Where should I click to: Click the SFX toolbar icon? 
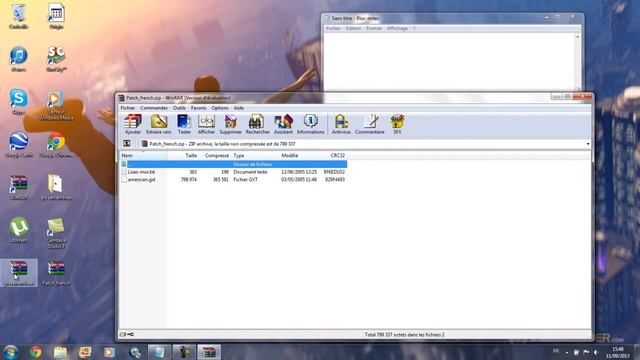tap(397, 124)
